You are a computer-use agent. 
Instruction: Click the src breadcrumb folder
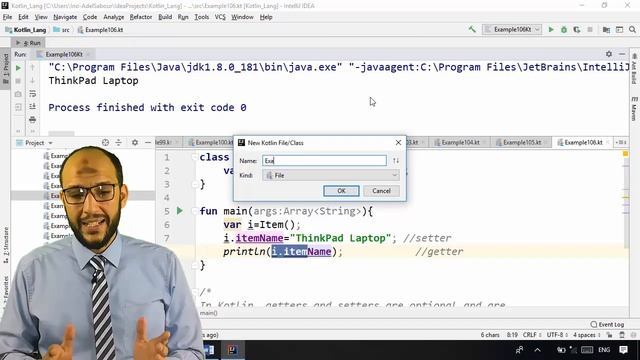pyautogui.click(x=62, y=30)
